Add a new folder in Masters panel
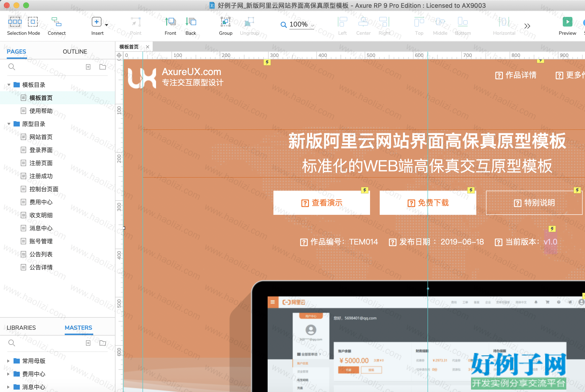The width and height of the screenshot is (585, 392). click(x=103, y=343)
